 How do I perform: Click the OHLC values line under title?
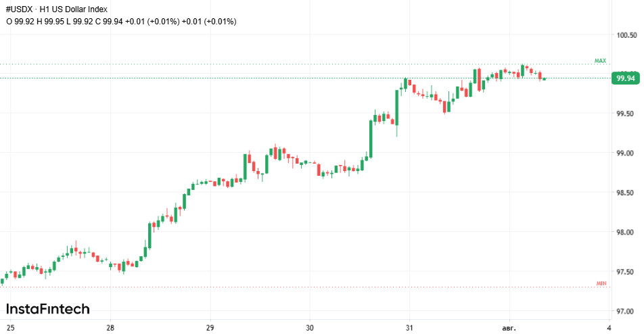point(121,22)
